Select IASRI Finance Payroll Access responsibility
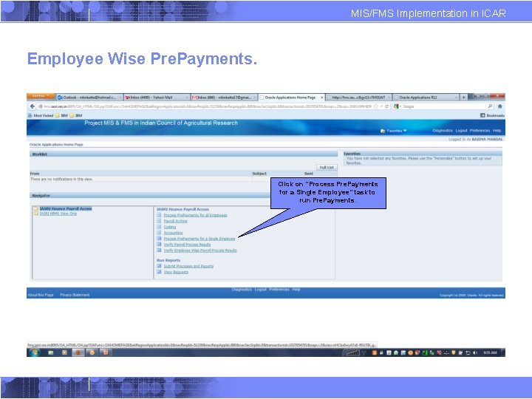The width and height of the screenshot is (532, 399). 66,208
